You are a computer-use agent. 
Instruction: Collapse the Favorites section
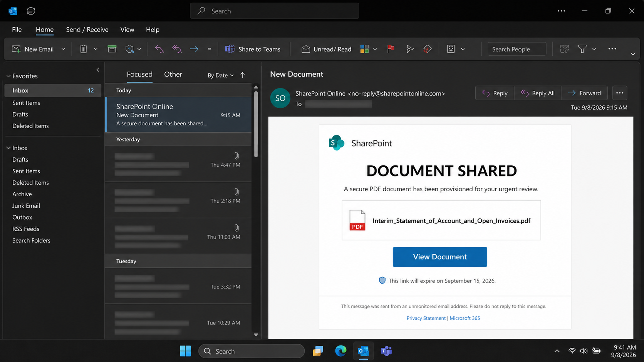coord(8,76)
